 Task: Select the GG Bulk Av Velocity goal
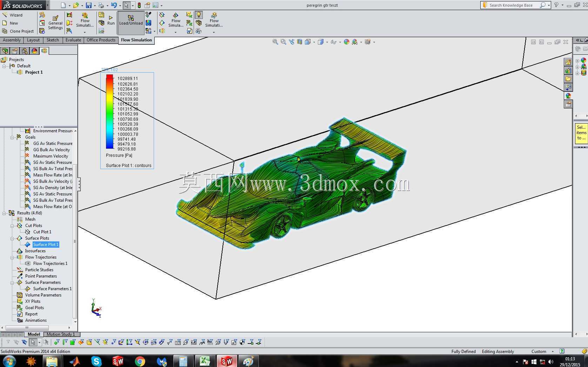pyautogui.click(x=51, y=150)
